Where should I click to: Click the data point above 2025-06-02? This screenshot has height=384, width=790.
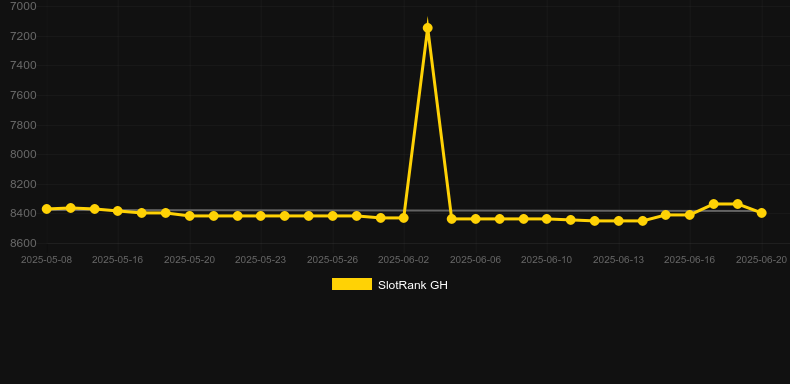coord(404,218)
